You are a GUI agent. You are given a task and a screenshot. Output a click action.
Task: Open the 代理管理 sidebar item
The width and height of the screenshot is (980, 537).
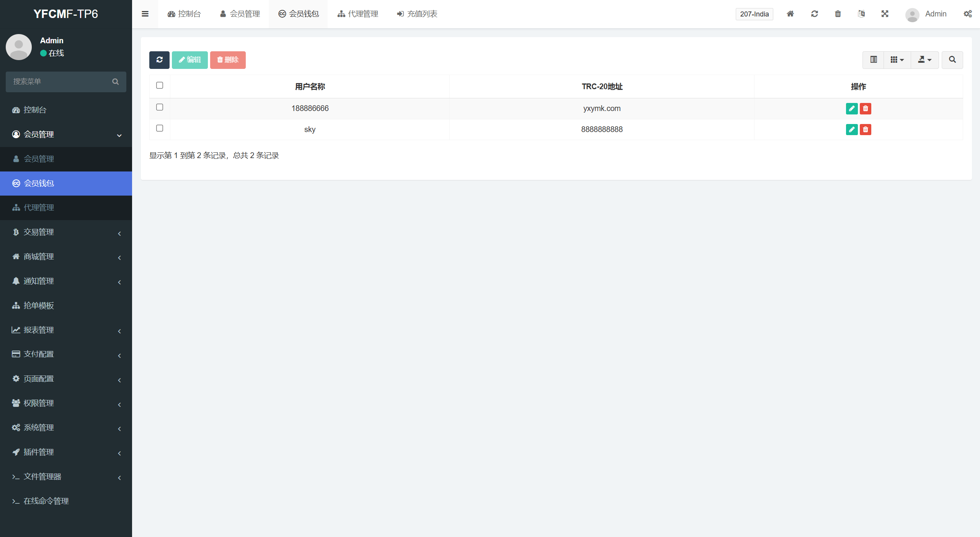click(66, 207)
